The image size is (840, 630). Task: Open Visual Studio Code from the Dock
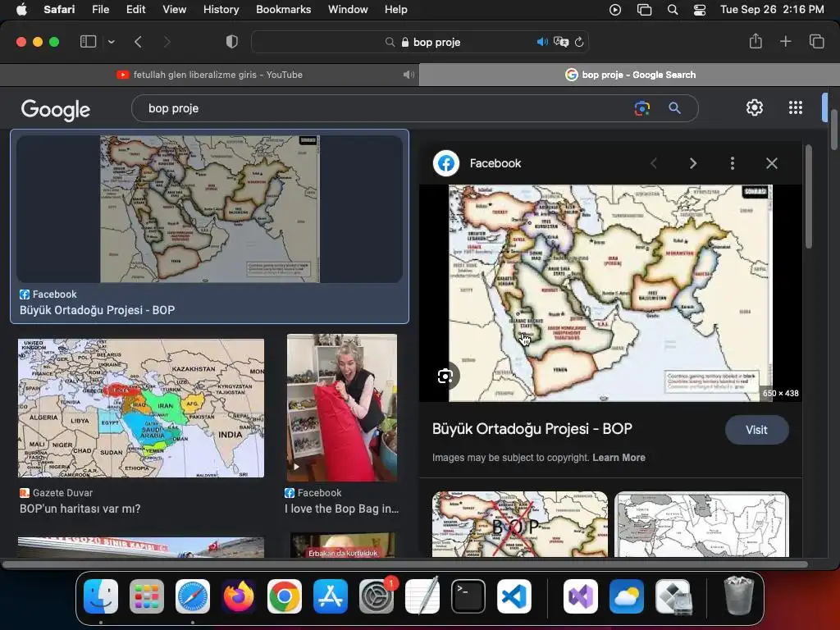click(x=514, y=596)
